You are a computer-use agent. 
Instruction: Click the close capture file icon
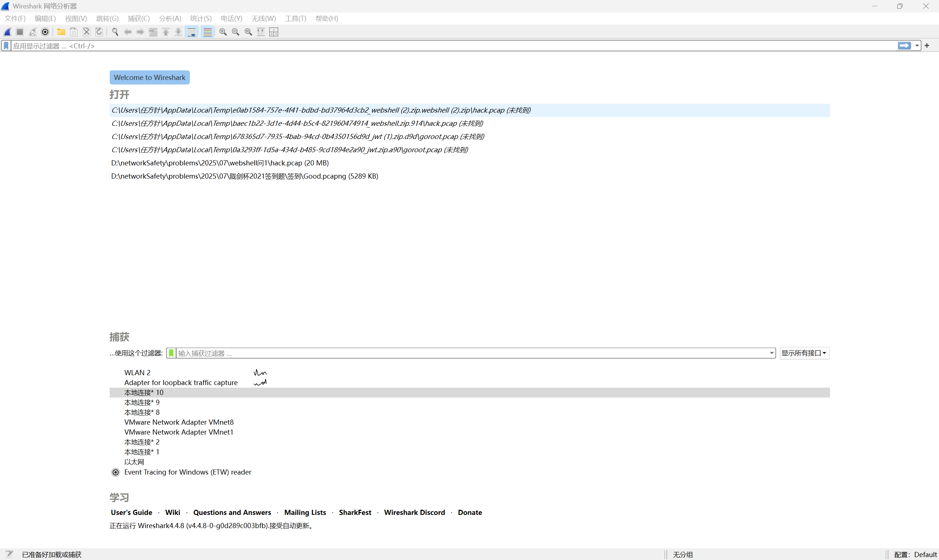pos(87,32)
